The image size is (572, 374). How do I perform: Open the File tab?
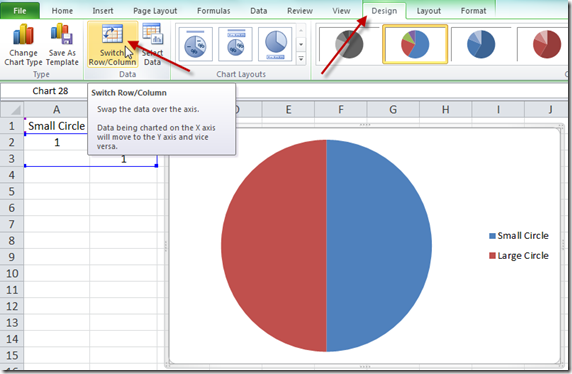20,11
